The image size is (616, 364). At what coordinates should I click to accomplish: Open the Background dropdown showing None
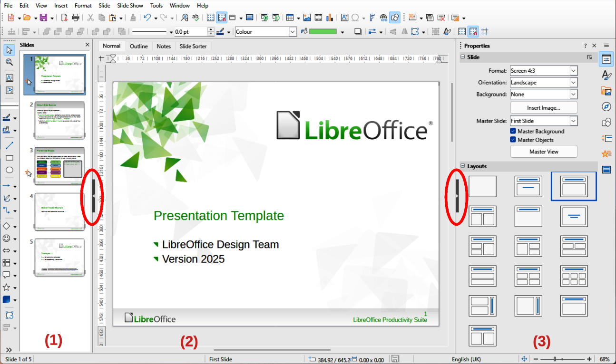544,95
